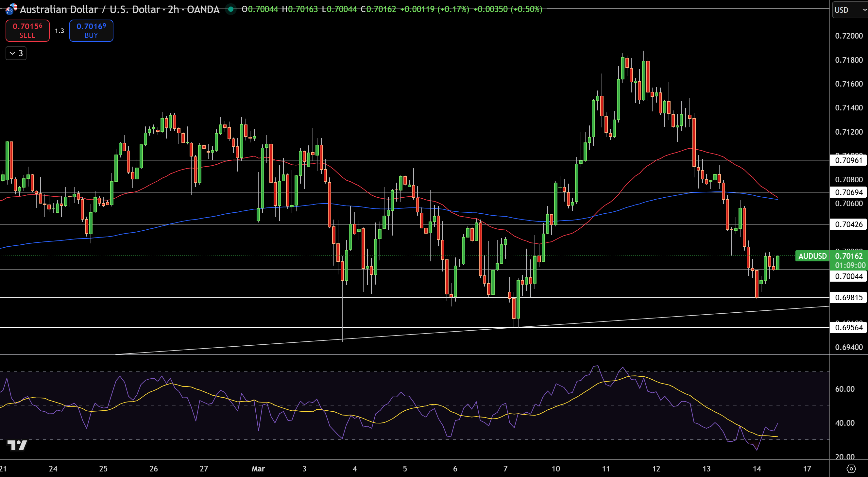Expand the collapsed indicators legend showing 3
Viewport: 868px width, 477px height.
click(16, 53)
